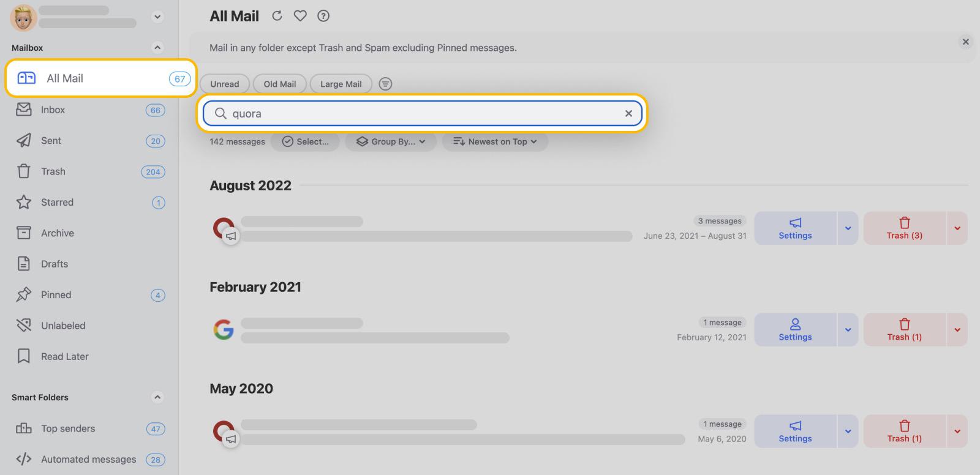Click the heart favorite icon
The image size is (980, 475).
pyautogui.click(x=300, y=16)
